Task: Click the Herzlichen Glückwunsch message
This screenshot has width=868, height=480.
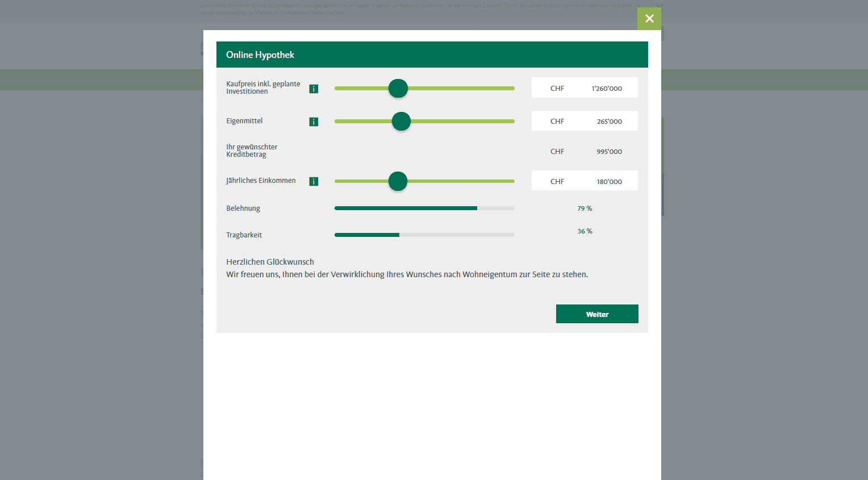Action: point(270,262)
